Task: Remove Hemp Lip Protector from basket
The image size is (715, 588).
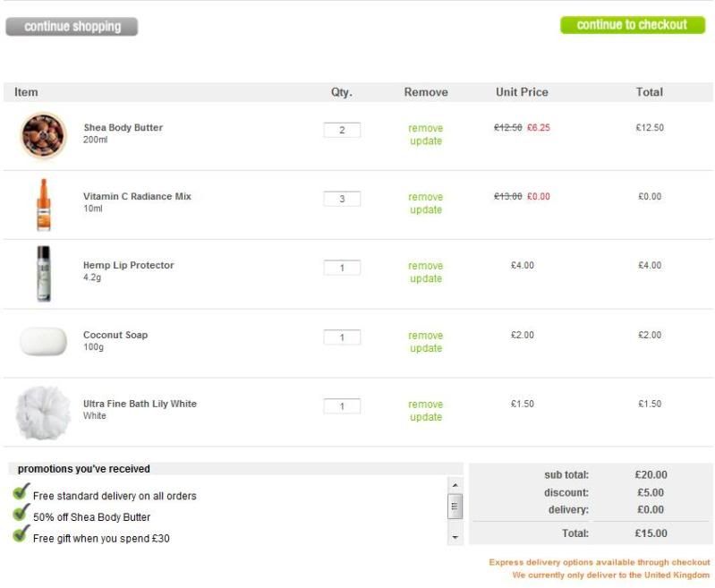Action: 425,266
